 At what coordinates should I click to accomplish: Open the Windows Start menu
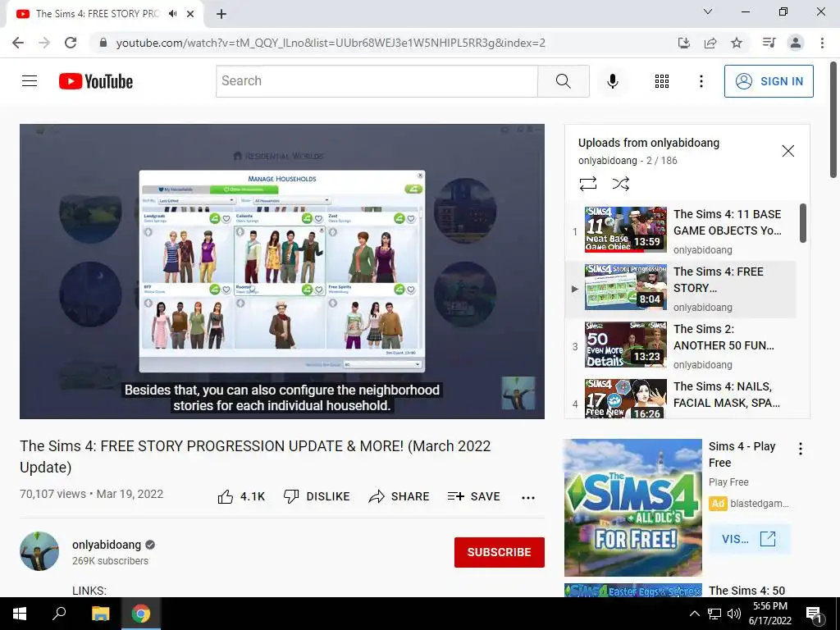point(20,614)
